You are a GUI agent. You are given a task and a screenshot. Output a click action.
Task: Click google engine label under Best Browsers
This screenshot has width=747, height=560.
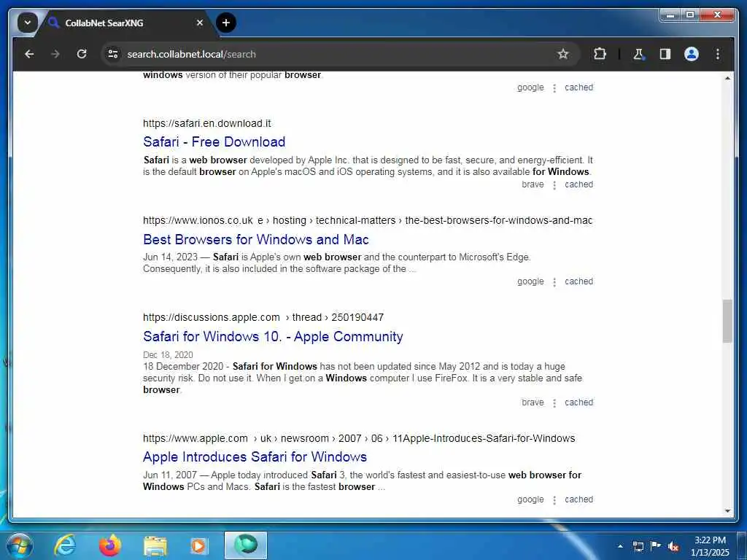click(x=530, y=281)
